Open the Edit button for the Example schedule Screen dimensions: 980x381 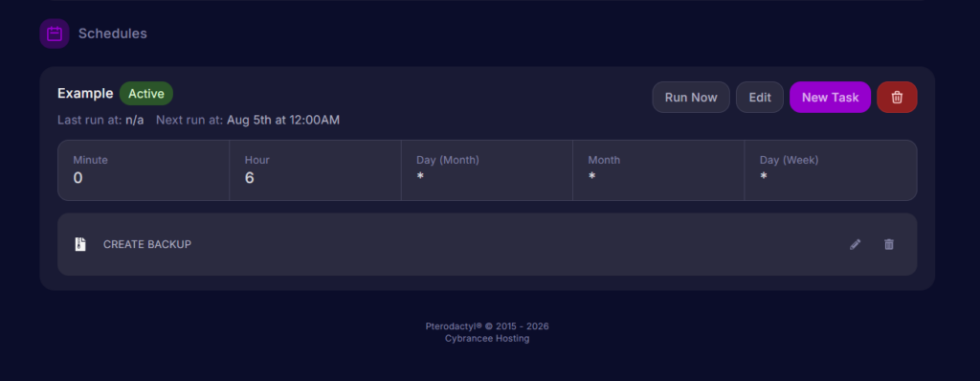[x=759, y=97]
